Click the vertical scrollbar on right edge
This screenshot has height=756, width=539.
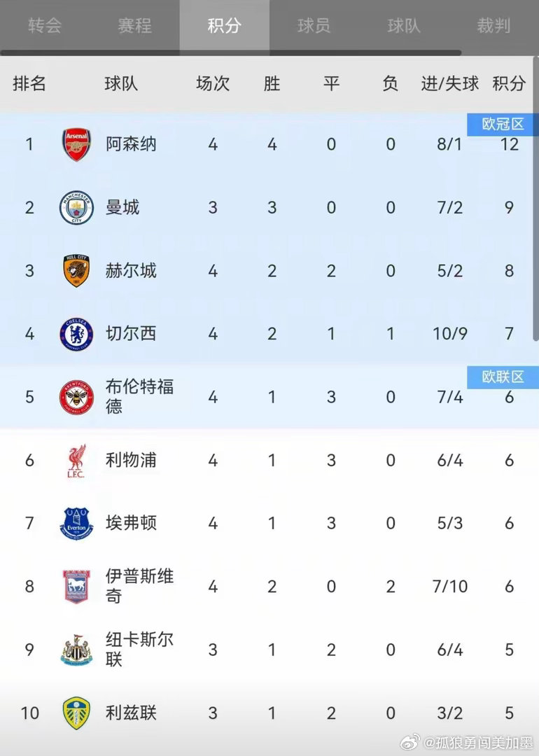point(535,199)
